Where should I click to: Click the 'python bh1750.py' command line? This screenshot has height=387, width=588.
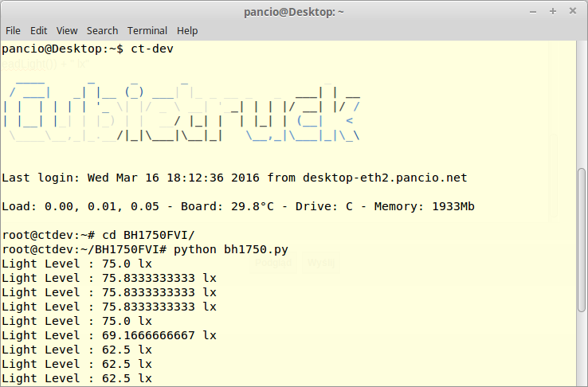[x=230, y=249]
